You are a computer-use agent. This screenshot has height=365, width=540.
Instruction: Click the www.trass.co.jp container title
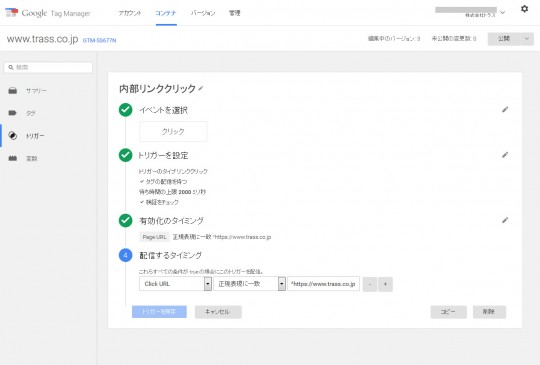coord(42,39)
